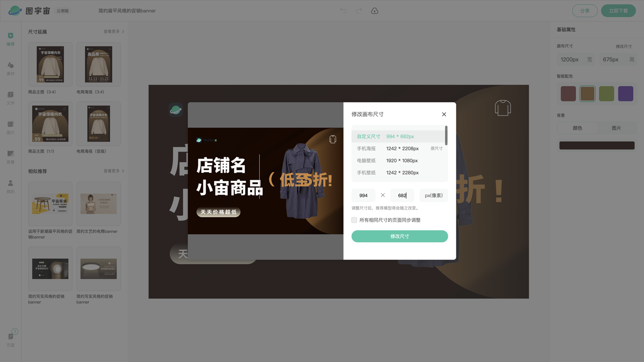Open the 适用于新潮扁平风格的促销banner template
Viewport: 644px width, 362px height.
[50, 204]
